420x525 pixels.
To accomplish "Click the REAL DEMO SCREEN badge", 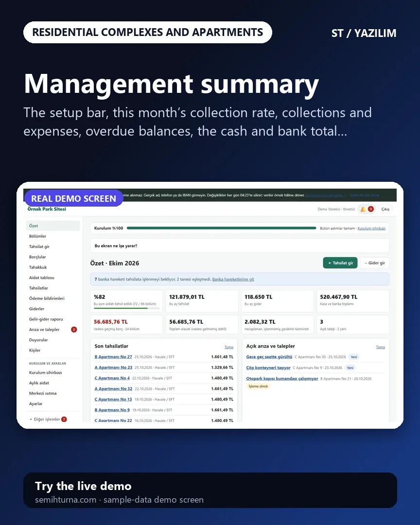I will (x=74, y=198).
